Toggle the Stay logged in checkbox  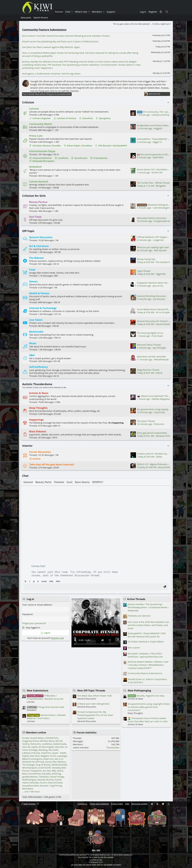[23, 628]
